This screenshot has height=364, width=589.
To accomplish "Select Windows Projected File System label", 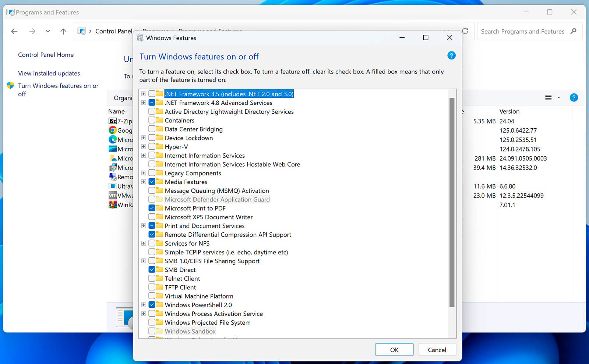I will (x=208, y=322).
